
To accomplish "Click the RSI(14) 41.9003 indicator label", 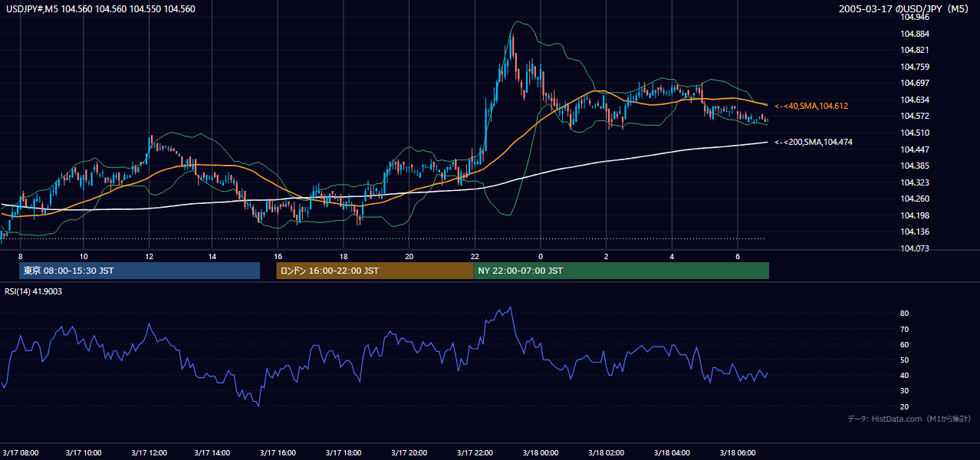I will click(x=33, y=291).
